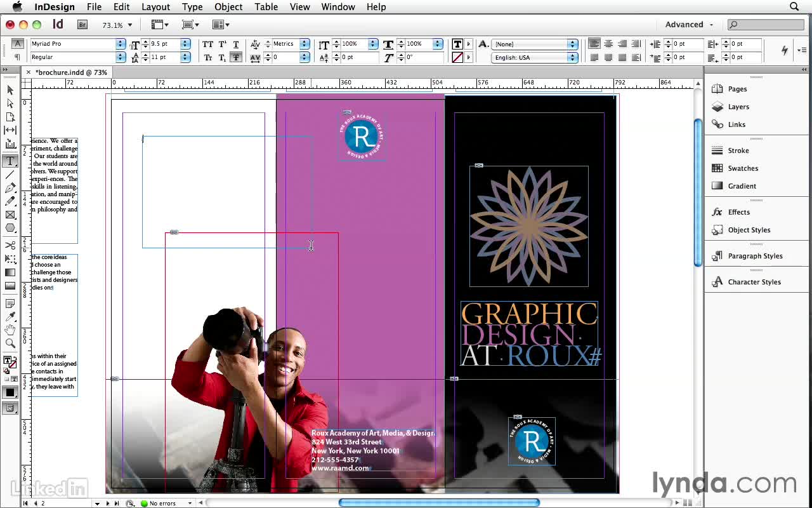Select the Note tool
This screenshot has height=508, width=812.
click(x=10, y=304)
